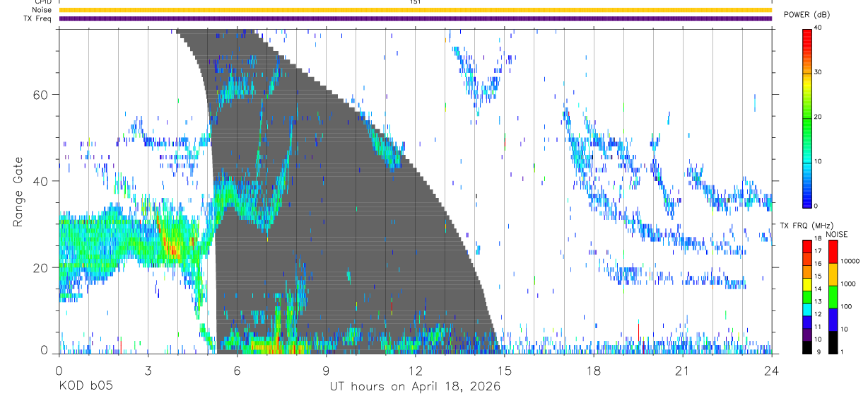Image resolution: width=868 pixels, height=401 pixels.
Task: Click the NOISE color bar legend
Action: click(x=833, y=296)
